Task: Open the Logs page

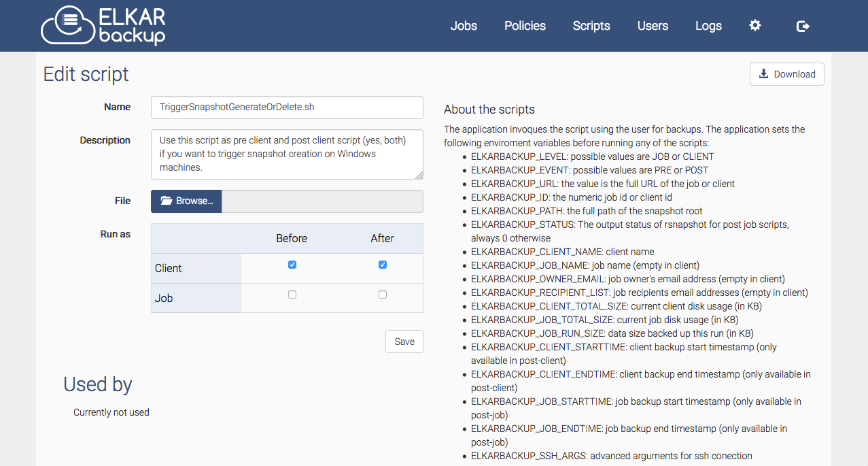Action: (708, 26)
